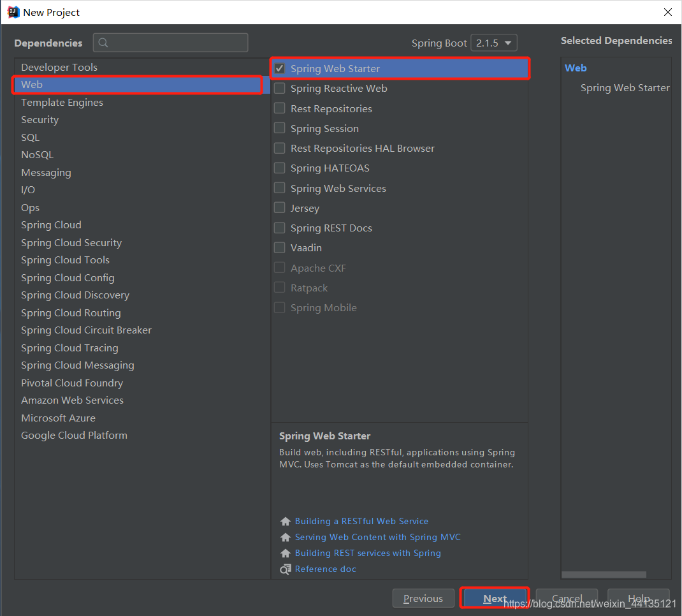Tick the Spring Session checkbox

(x=280, y=128)
